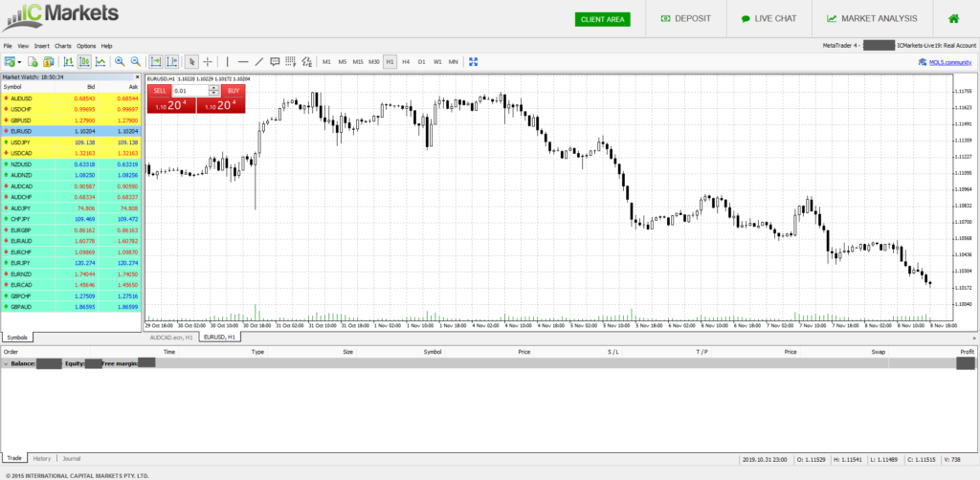Open Market Analysis from the header
This screenshot has height=480, width=980.
pos(872,19)
